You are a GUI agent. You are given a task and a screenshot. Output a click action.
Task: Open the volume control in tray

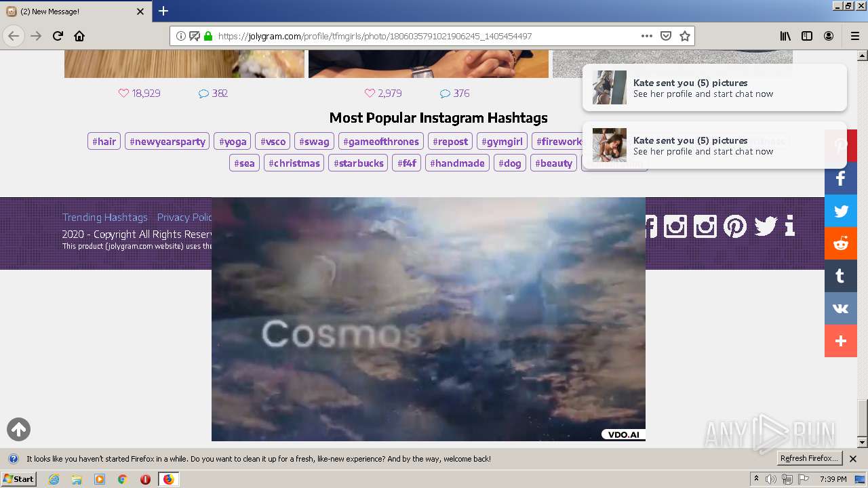pos(770,479)
